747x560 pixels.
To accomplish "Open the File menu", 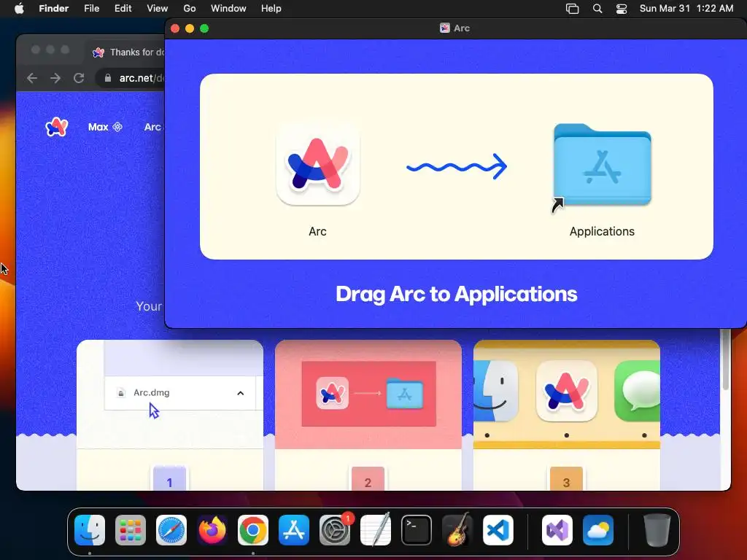I will click(91, 9).
